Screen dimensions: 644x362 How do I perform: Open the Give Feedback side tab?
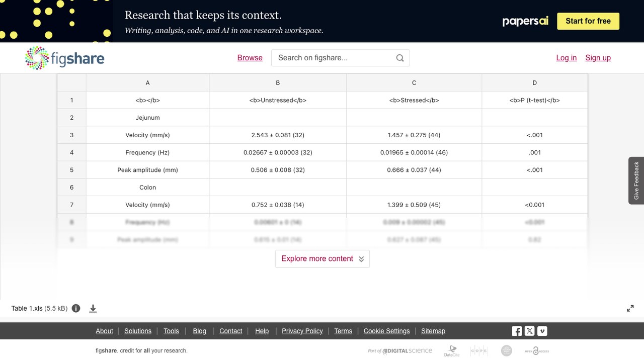[x=636, y=180]
